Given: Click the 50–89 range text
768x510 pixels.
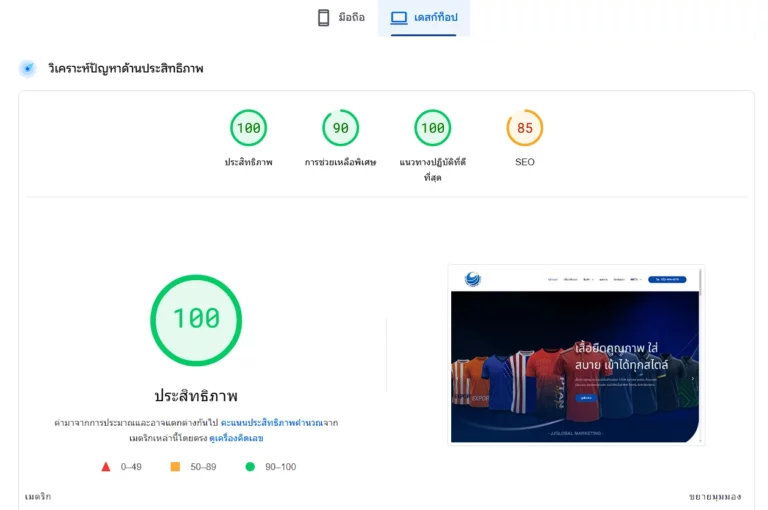Looking at the screenshot, I should [x=203, y=467].
